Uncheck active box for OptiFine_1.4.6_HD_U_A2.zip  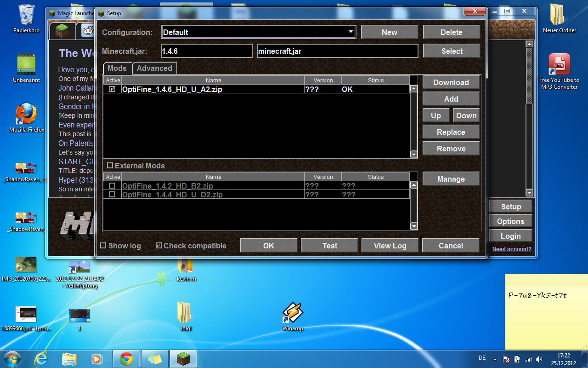point(113,89)
